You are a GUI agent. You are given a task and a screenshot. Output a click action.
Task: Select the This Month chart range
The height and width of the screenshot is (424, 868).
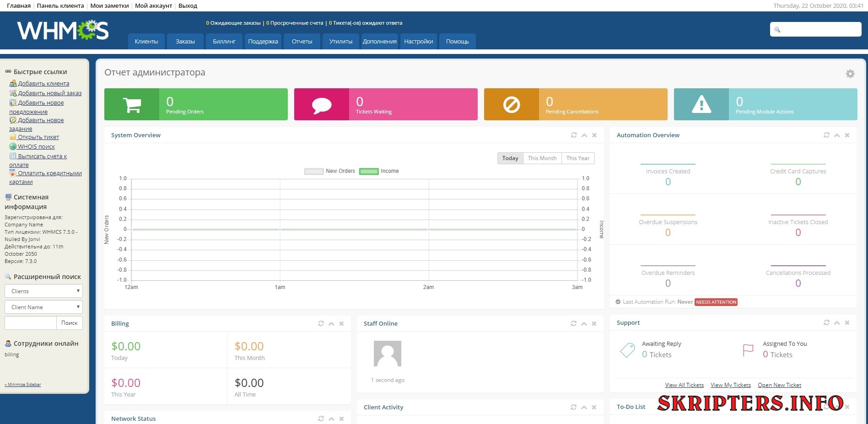click(x=542, y=158)
